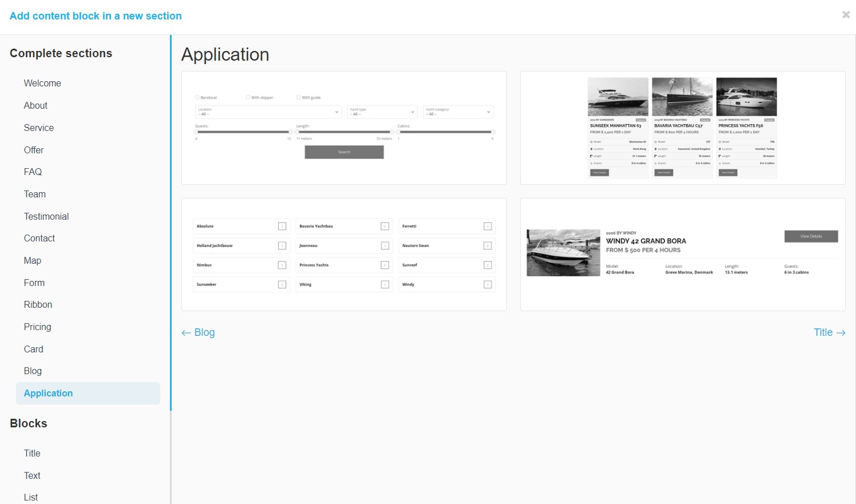Click the Complete sections heading
Image resolution: width=856 pixels, height=504 pixels.
tap(61, 53)
